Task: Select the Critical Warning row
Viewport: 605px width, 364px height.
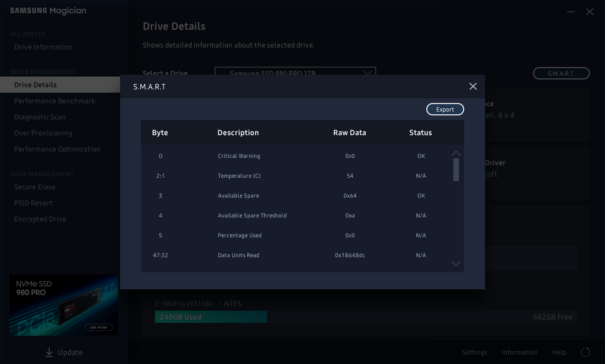Action: click(296, 156)
